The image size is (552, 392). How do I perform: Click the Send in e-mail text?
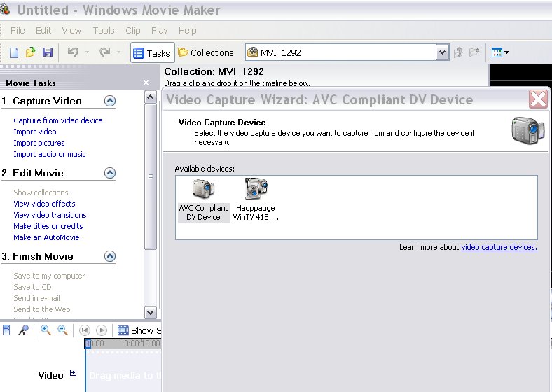click(36, 298)
